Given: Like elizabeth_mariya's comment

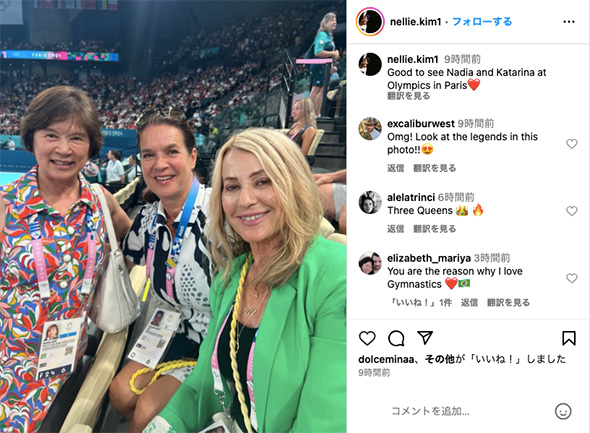Looking at the screenshot, I should click(572, 278).
